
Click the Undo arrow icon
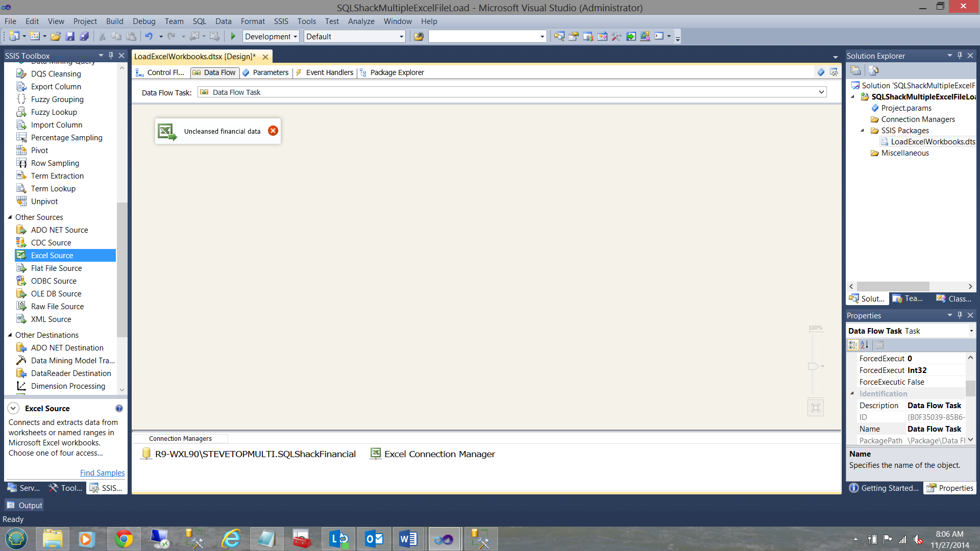coord(149,36)
